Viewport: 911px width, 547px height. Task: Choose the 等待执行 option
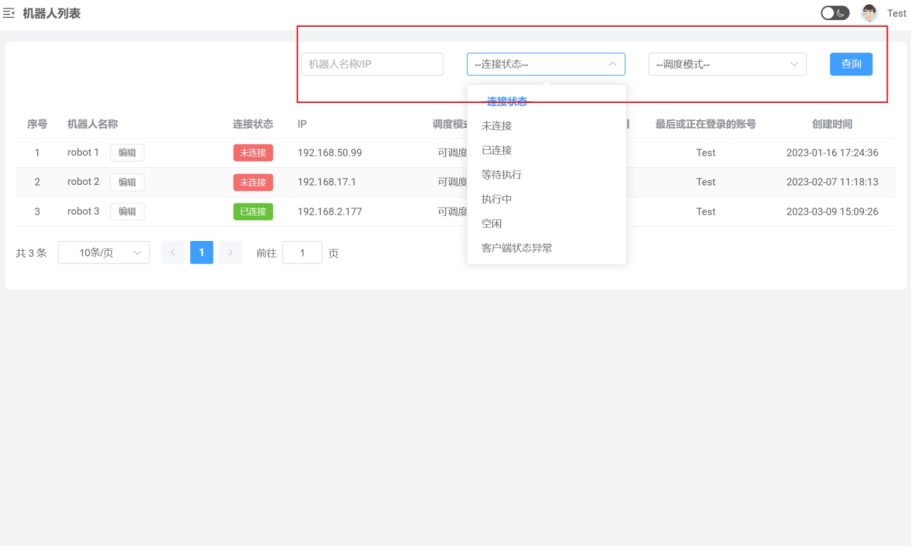tap(547, 174)
